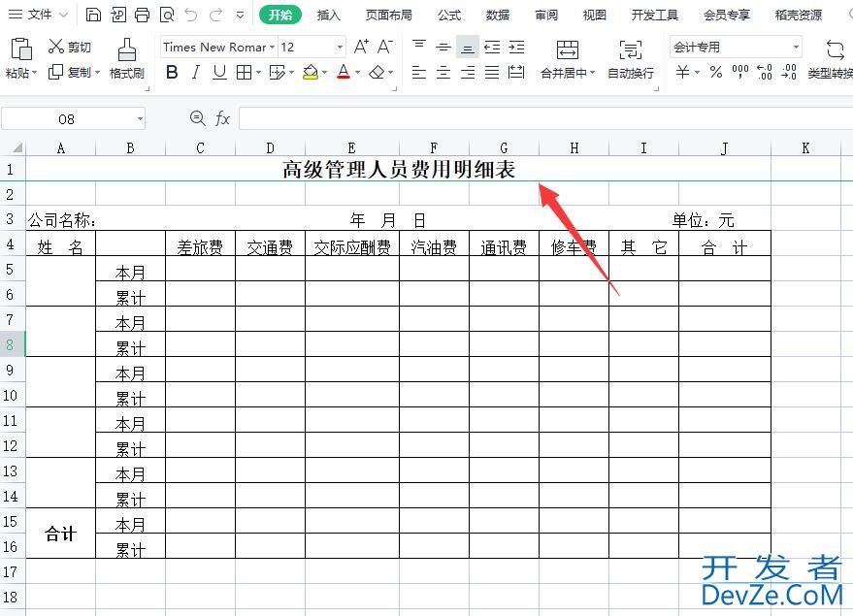Open the number format dropdown
Viewport: 853px width, 616px height.
point(796,48)
